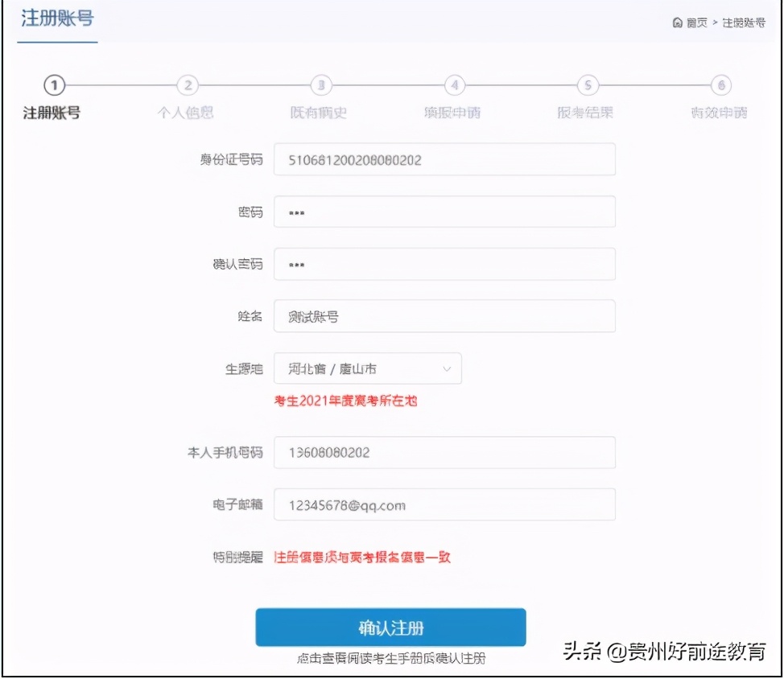Click the 姓名 name field showing 测试账号
The width and height of the screenshot is (784, 679).
coord(444,316)
